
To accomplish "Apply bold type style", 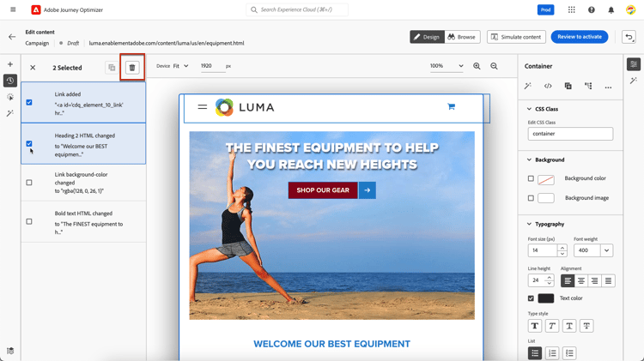I will coord(535,326).
